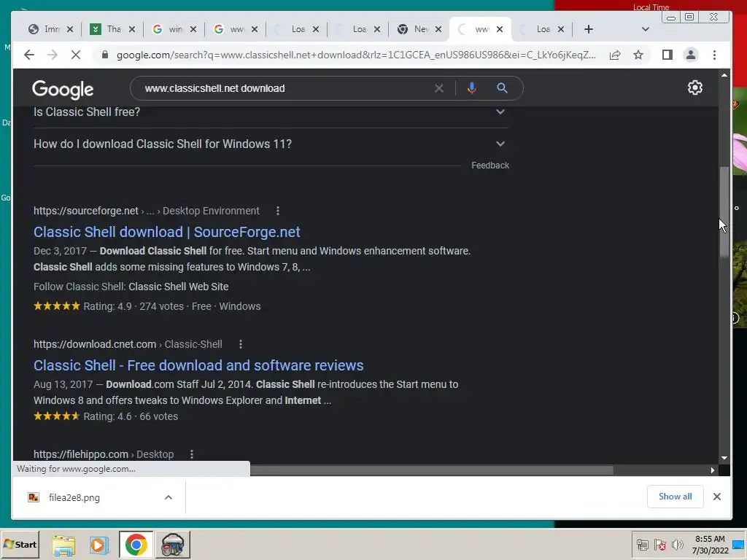Stop loading the current page
This screenshot has height=560, width=747.
pyautogui.click(x=75, y=55)
